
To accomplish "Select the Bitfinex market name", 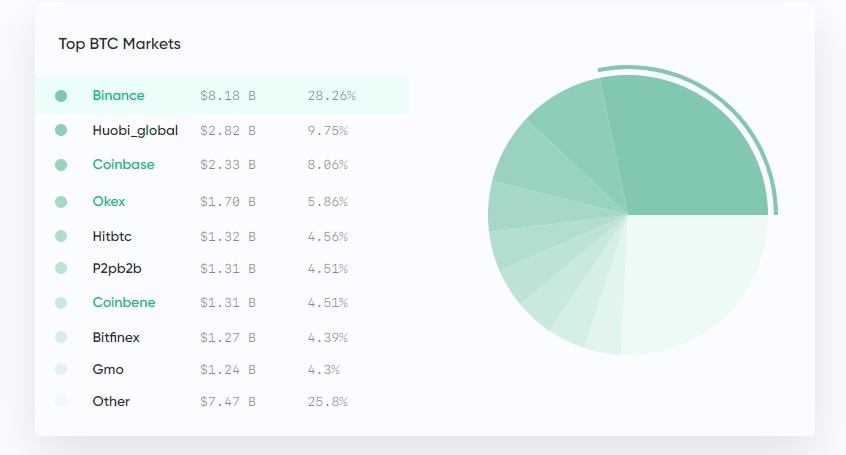I will click(x=116, y=337).
